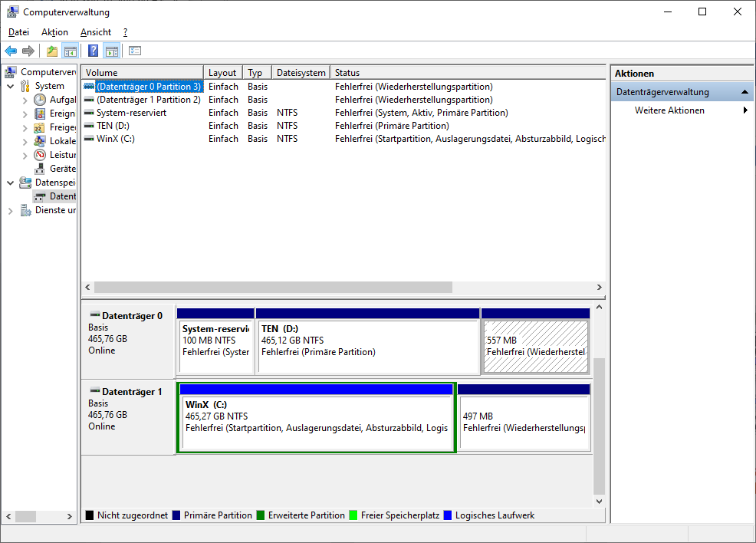The height and width of the screenshot is (543, 756).
Task: Expand the Dienste und Anwendungen node
Action: click(10, 211)
